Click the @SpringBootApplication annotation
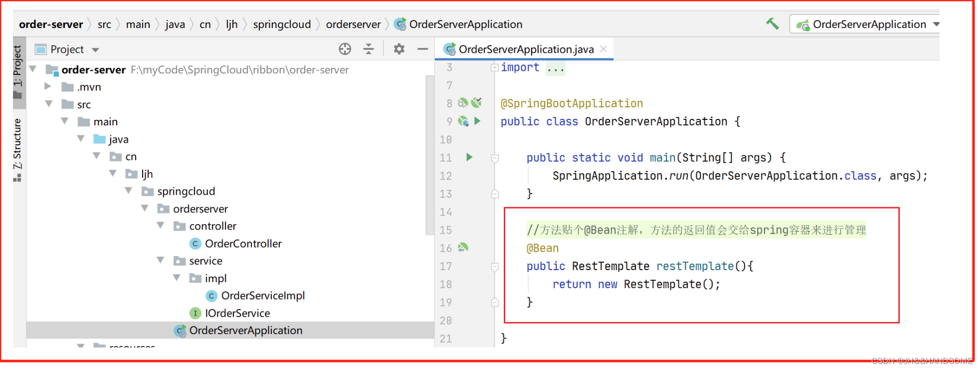This screenshot has width=980, height=369. click(572, 103)
